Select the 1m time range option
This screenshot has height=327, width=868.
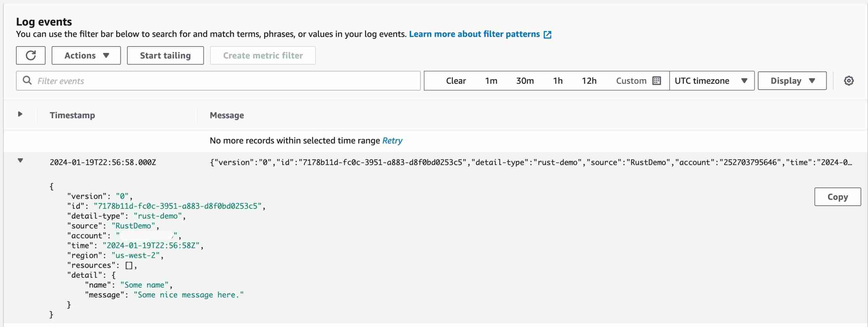491,80
